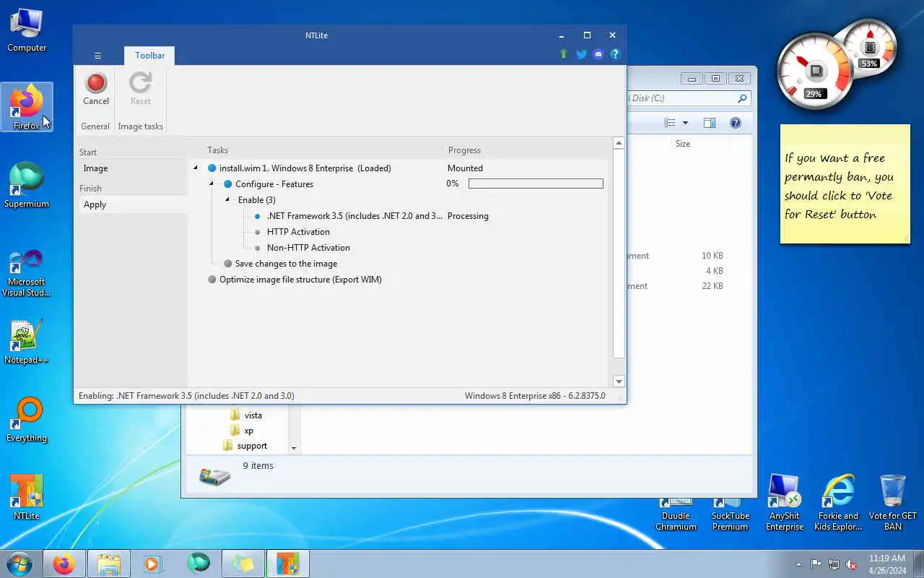The height and width of the screenshot is (578, 924).
Task: Click the 'Mounted' progress status text
Action: [x=465, y=168]
